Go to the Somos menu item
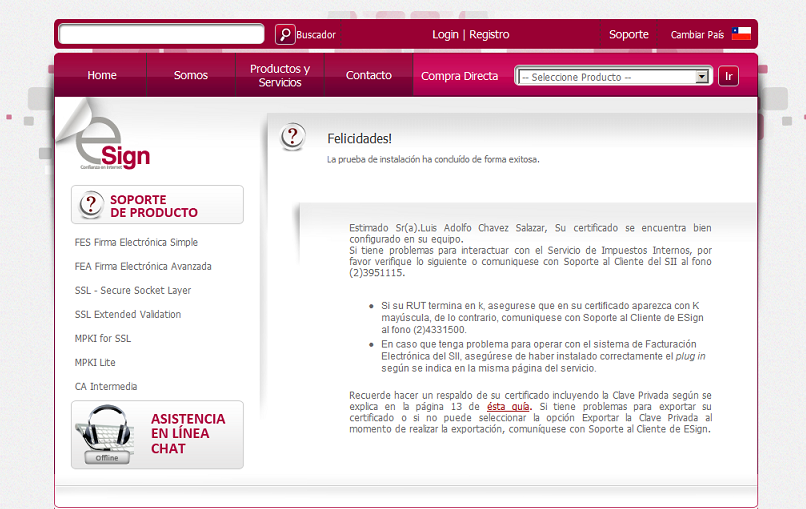Viewport: 806px width, 509px height. pyautogui.click(x=191, y=76)
